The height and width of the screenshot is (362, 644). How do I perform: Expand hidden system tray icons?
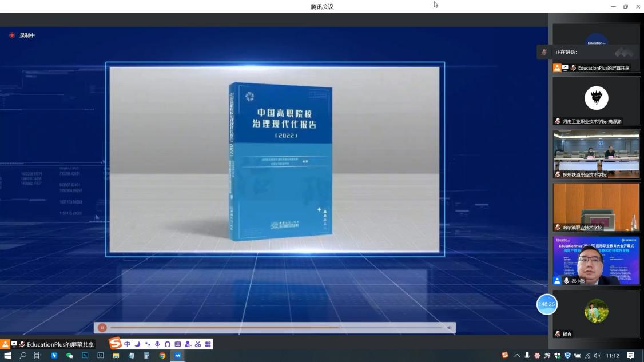coord(517,356)
